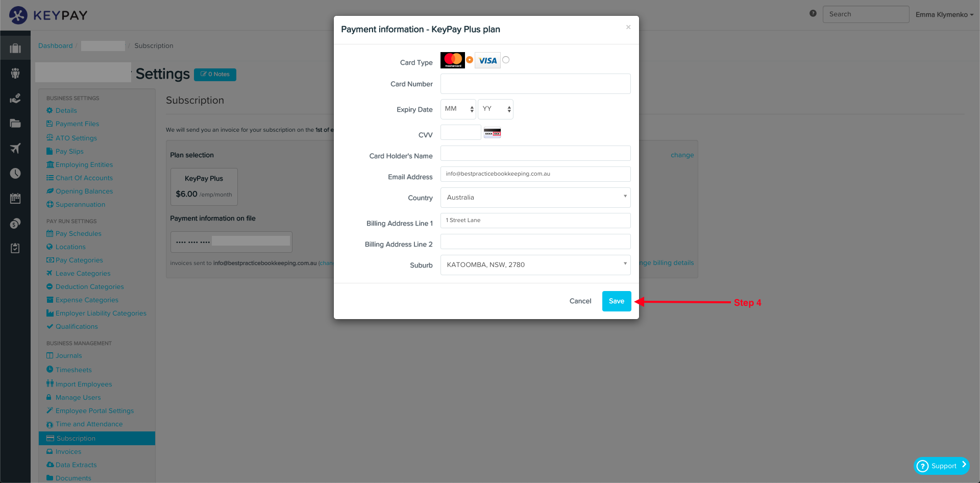
Task: Open the folder files icon in sidebar
Action: [x=15, y=123]
